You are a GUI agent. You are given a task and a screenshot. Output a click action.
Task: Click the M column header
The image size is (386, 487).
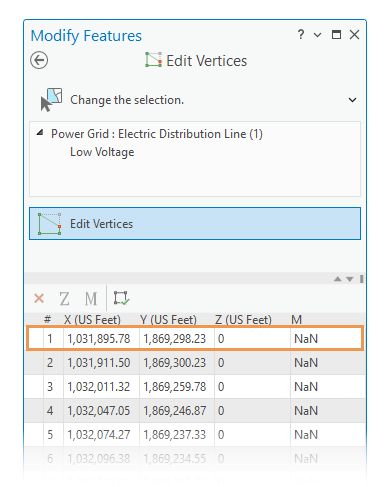(x=296, y=320)
